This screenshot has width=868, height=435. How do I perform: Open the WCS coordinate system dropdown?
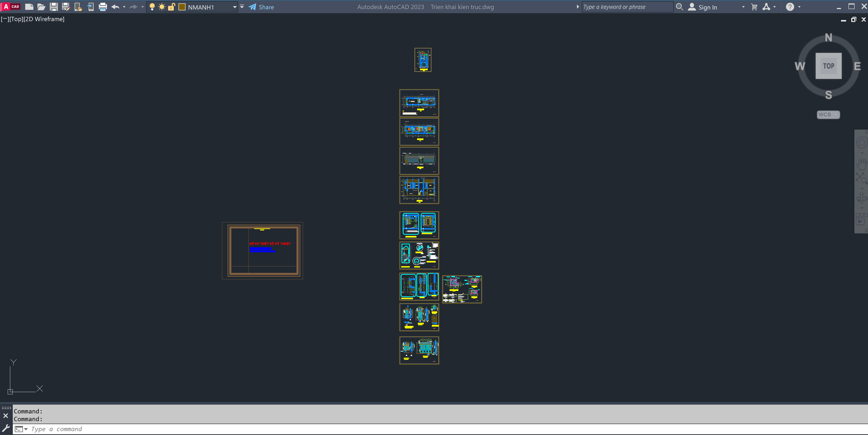(828, 115)
